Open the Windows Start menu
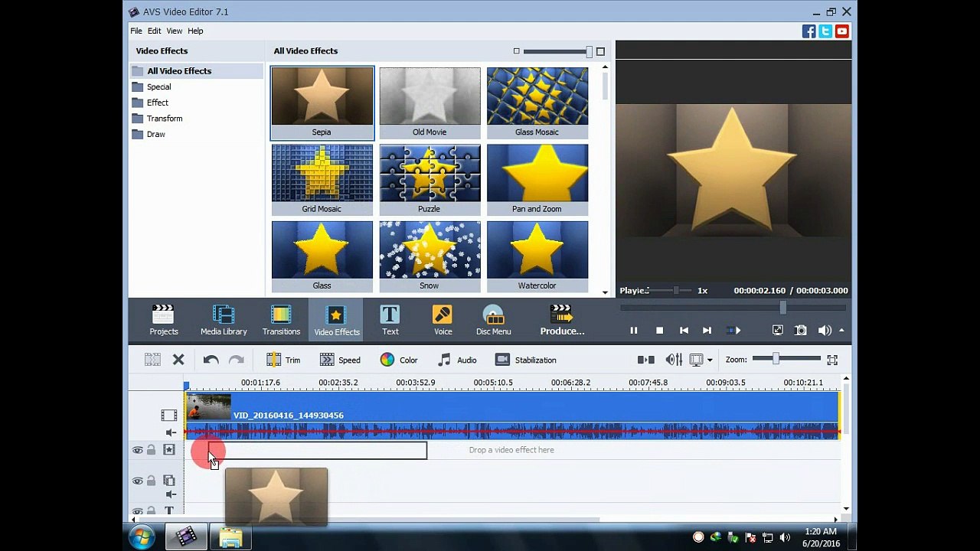 tap(142, 537)
